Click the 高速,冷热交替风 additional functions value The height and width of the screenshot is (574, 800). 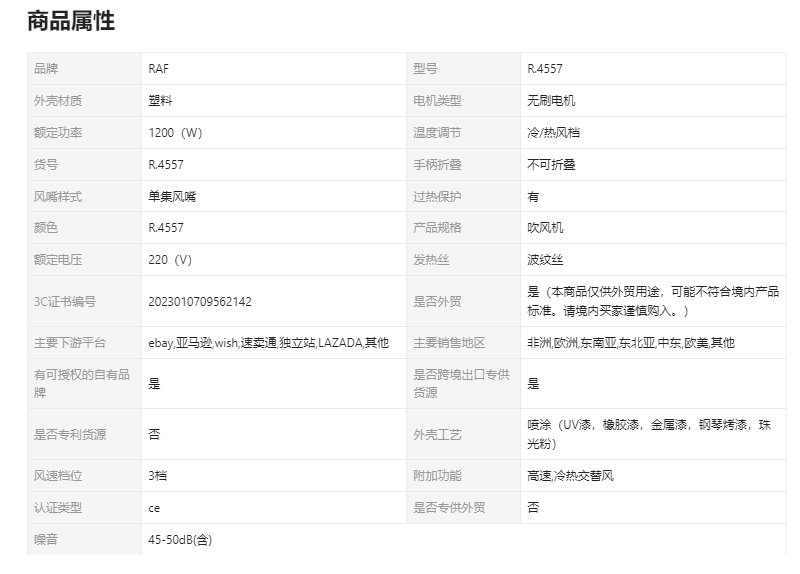570,476
